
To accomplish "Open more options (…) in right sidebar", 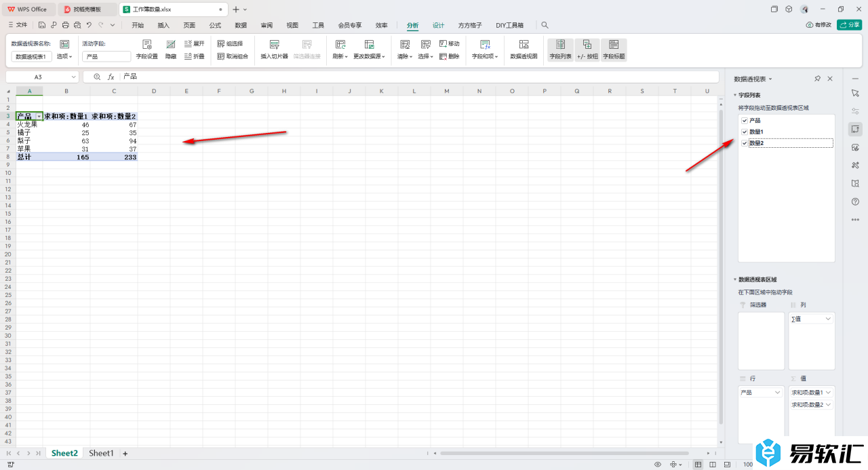I will point(855,220).
